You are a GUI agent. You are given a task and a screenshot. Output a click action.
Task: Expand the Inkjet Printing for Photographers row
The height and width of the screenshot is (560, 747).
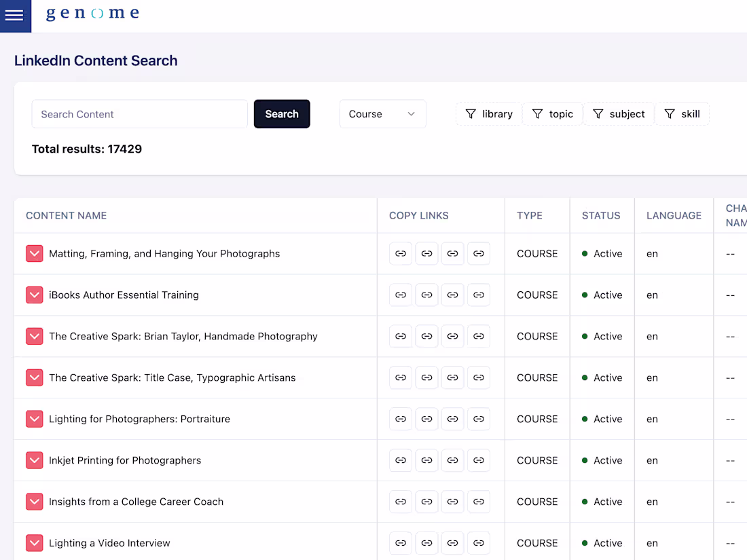point(35,461)
